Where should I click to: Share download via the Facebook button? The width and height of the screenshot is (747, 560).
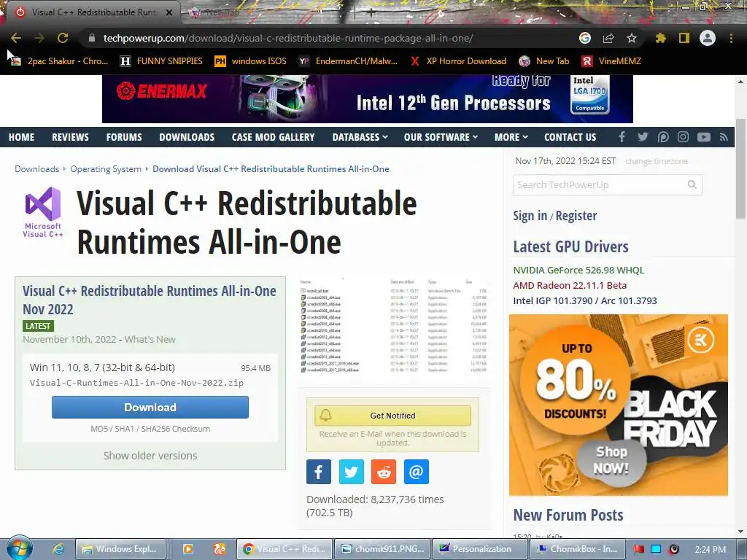tap(319, 472)
